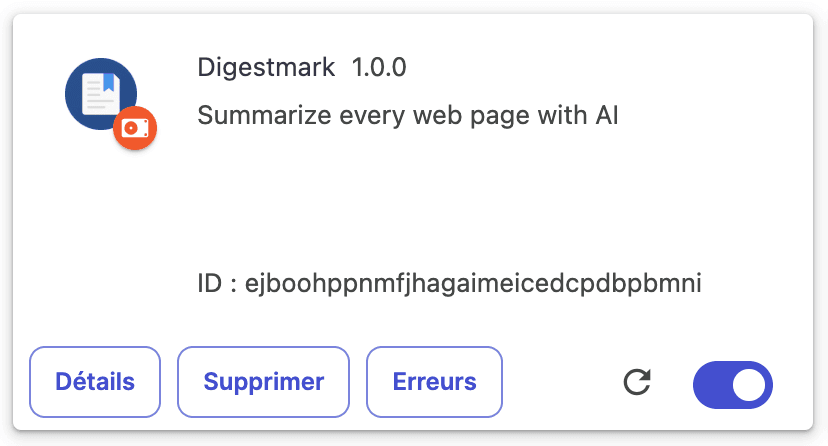Screen dimensions: 828x446
Task: Click the "Summarize every web page with AI" description
Action: point(408,116)
